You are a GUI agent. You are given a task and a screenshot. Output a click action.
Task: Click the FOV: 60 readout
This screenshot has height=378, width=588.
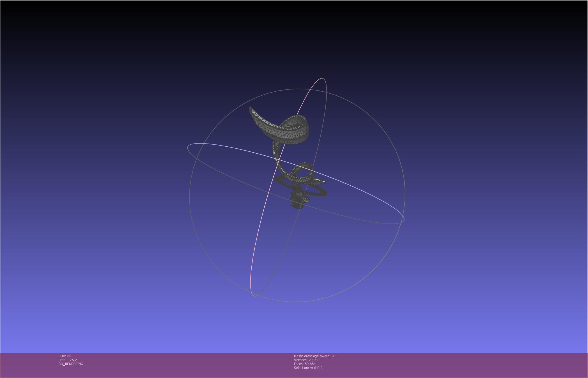65,356
